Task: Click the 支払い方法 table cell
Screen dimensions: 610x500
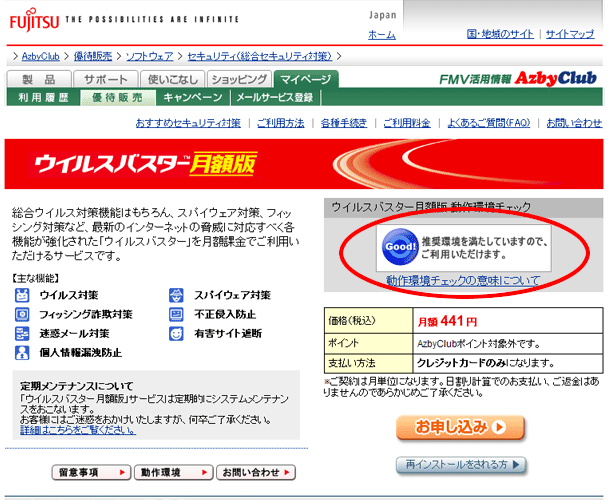Action: point(368,363)
